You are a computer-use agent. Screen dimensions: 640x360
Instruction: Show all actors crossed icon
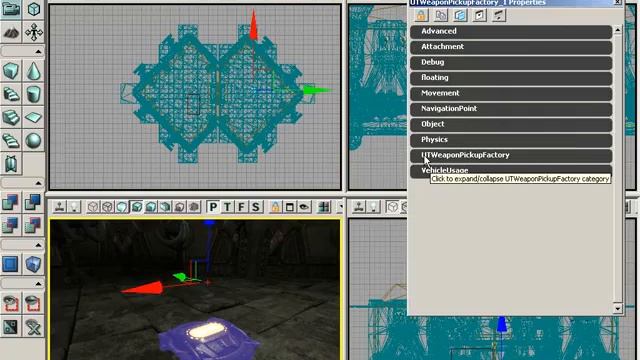coord(33,327)
